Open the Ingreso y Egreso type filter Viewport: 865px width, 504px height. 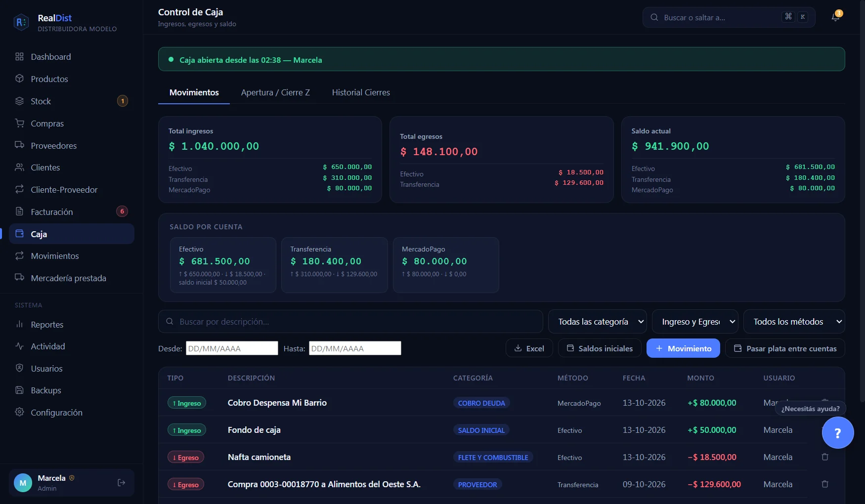pos(695,322)
